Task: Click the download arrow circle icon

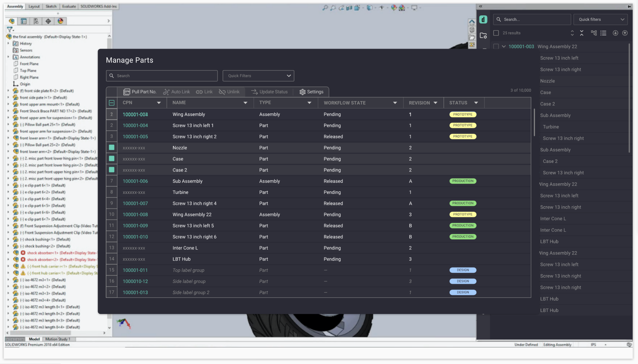Action: (x=615, y=33)
